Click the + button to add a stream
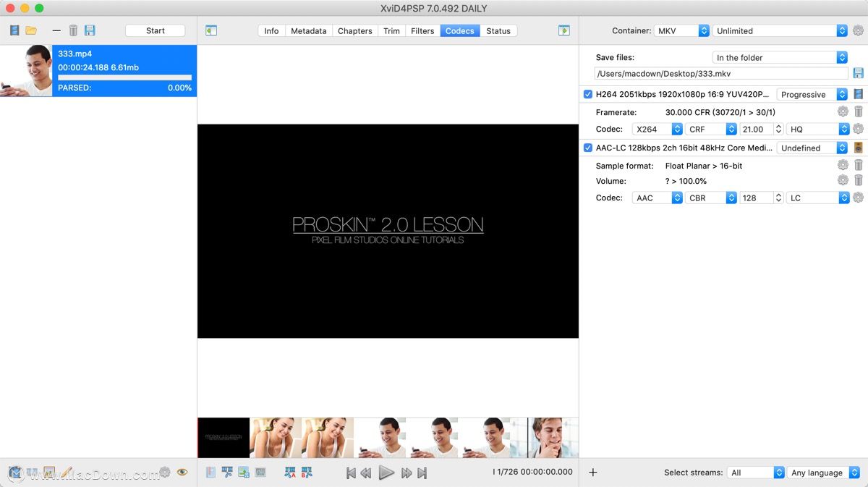868x487 pixels. click(x=592, y=473)
